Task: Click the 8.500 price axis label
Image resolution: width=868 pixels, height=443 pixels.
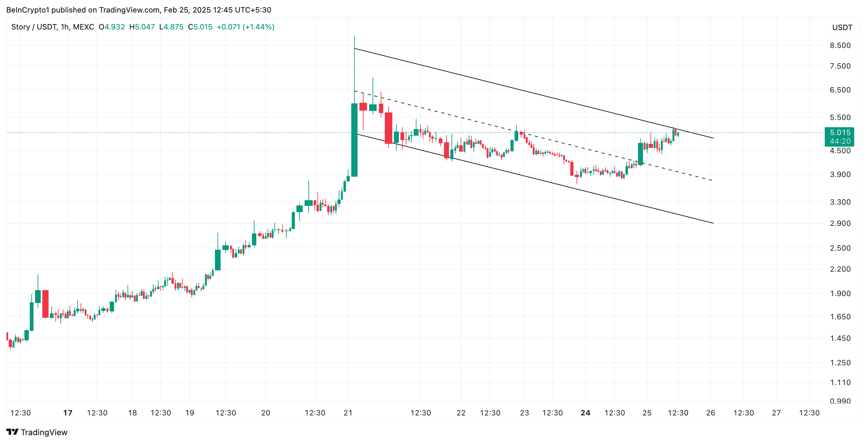Action: 840,45
